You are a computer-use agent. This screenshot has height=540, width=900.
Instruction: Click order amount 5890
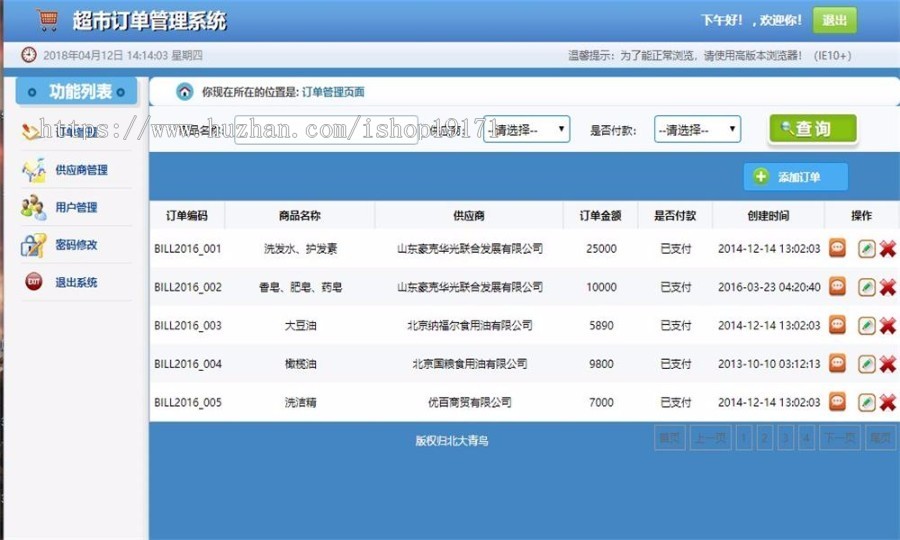601,325
